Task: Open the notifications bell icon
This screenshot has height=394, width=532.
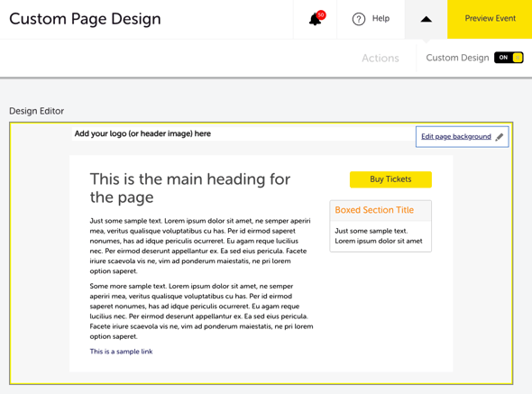Action: point(316,19)
